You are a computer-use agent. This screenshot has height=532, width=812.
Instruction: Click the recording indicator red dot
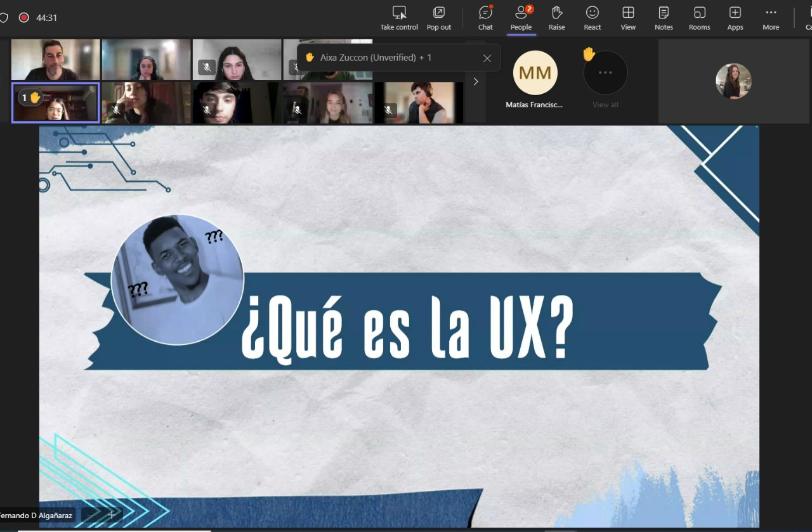24,18
